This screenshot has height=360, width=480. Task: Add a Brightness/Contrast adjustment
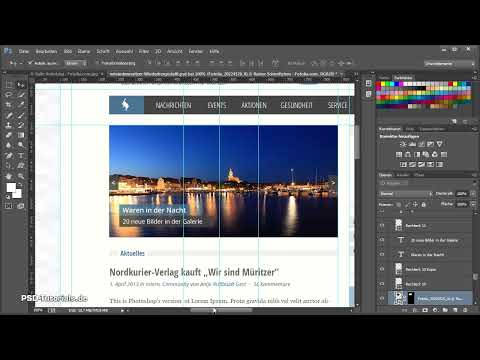click(403, 144)
